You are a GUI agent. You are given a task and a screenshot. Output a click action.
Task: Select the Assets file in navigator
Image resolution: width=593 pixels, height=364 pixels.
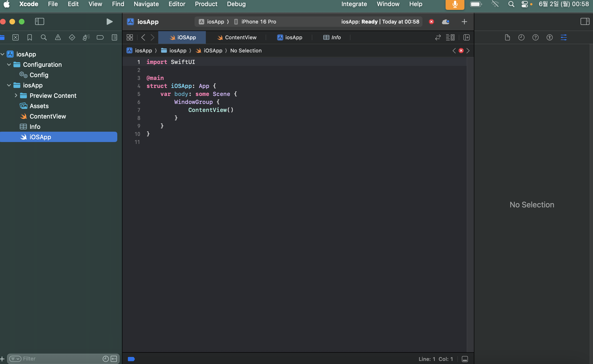39,106
